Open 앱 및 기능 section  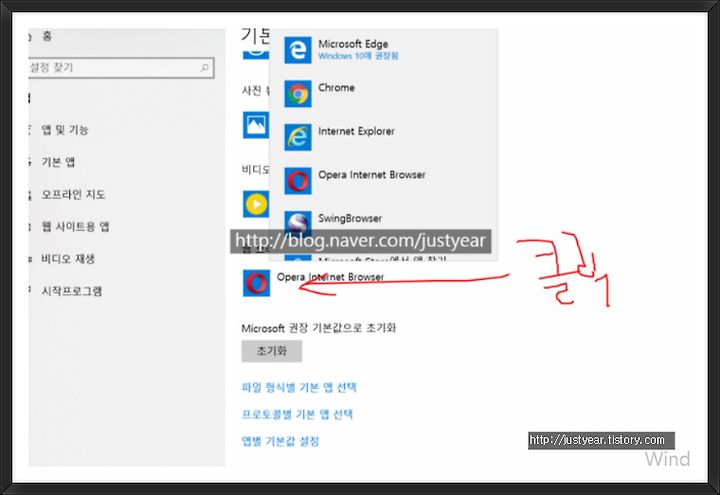(65, 130)
